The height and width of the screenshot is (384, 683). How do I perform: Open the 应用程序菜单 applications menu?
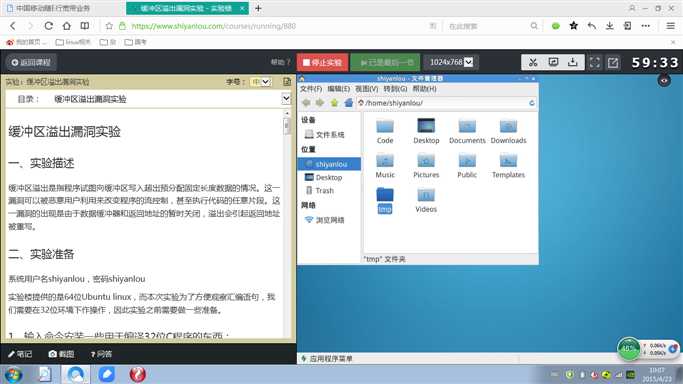pos(327,359)
